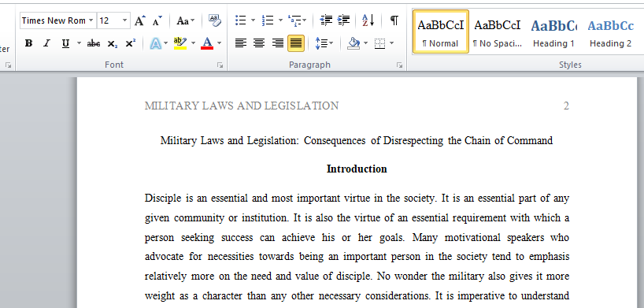The image size is (644, 308).
Task: Apply strikethrough formatting
Action: (x=94, y=43)
